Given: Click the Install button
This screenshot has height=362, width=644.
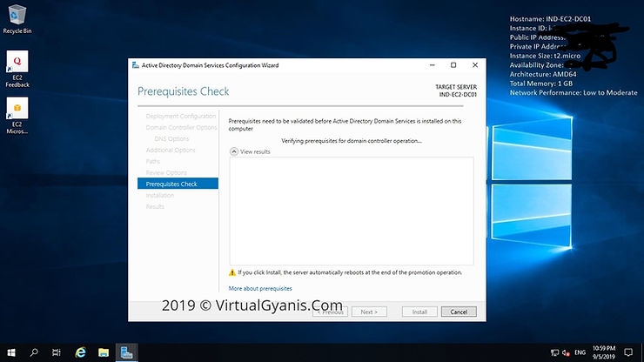Looking at the screenshot, I should (419, 312).
